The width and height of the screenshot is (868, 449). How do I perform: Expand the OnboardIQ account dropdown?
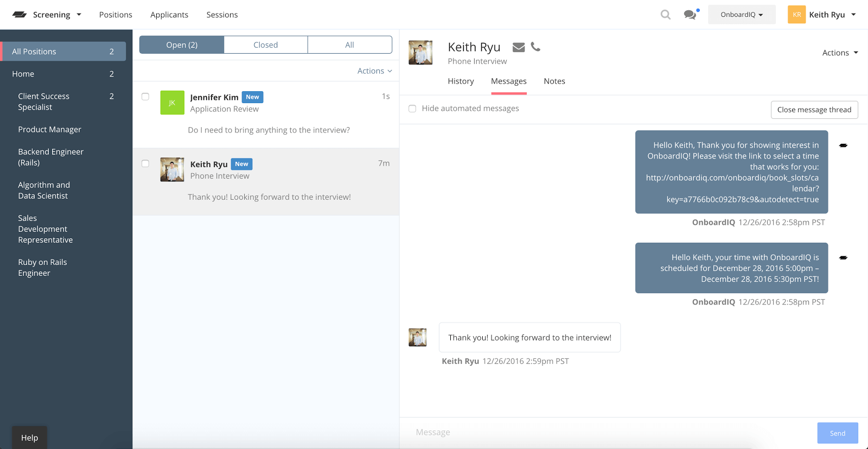tap(741, 15)
